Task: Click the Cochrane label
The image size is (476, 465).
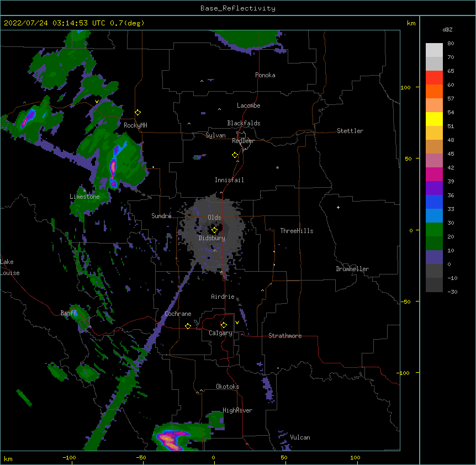Action: [x=178, y=314]
